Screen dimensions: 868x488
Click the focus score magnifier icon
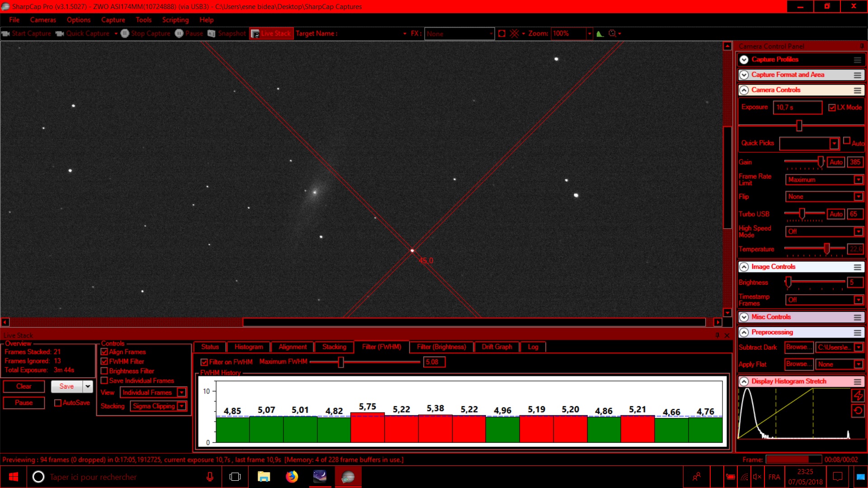pyautogui.click(x=613, y=33)
